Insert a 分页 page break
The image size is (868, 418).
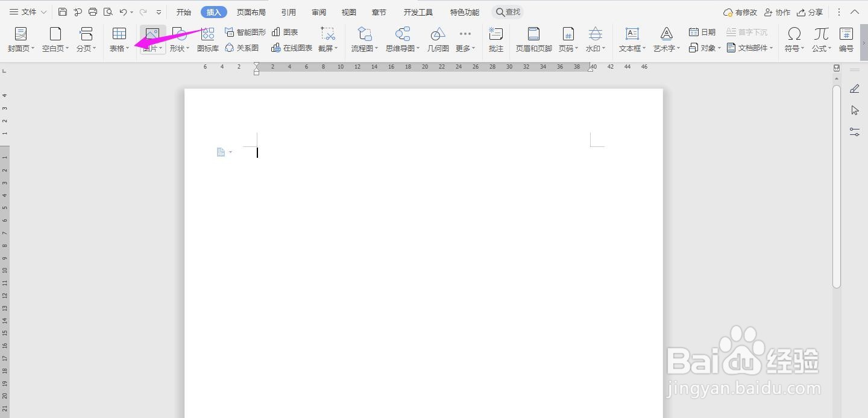pos(86,40)
